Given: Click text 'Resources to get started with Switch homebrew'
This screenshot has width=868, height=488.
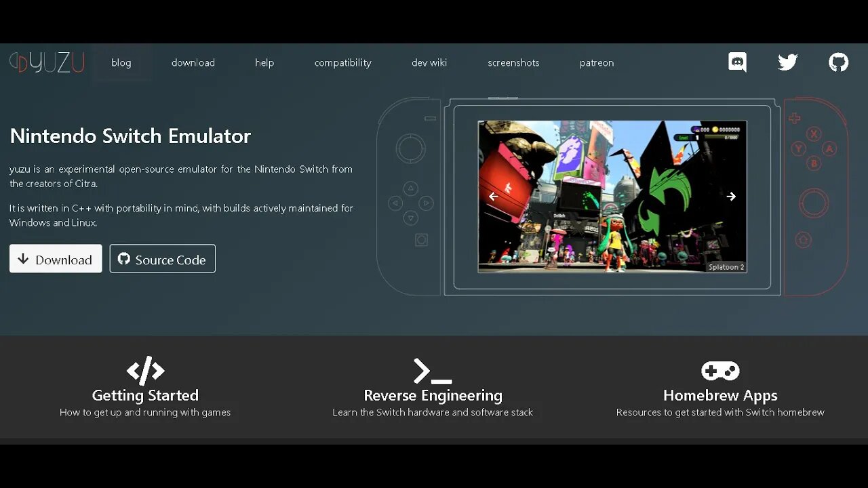Looking at the screenshot, I should click(720, 412).
